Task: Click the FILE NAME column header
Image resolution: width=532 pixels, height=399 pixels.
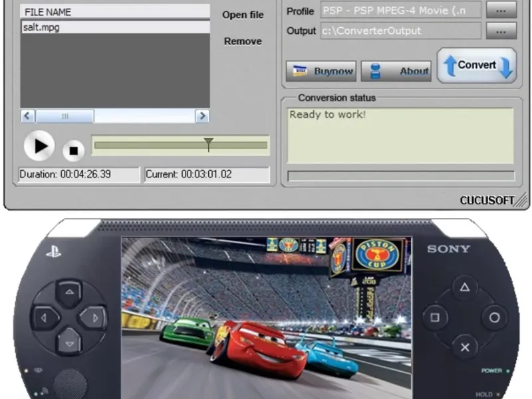Action: 115,12
